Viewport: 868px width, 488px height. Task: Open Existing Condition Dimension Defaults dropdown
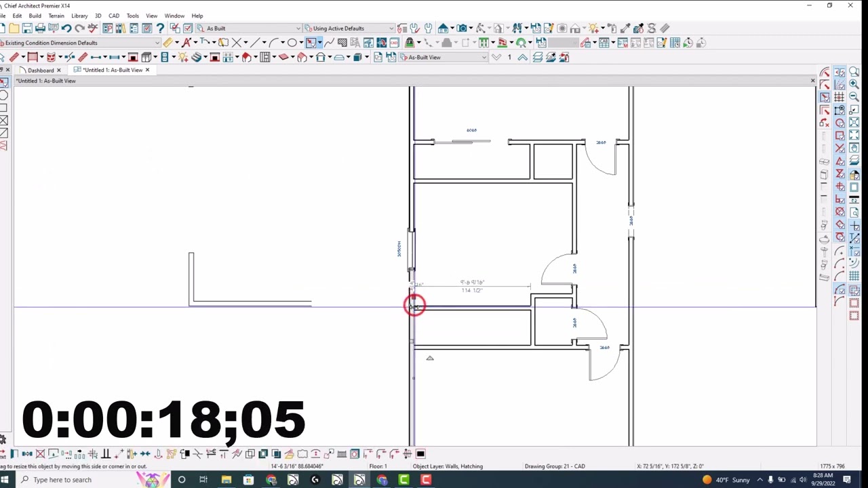[80, 43]
